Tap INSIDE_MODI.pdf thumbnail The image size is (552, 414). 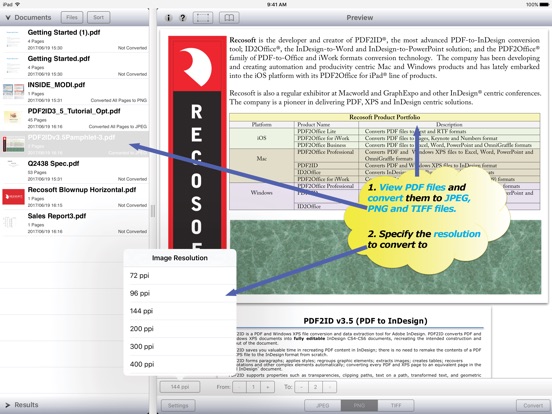(x=13, y=92)
